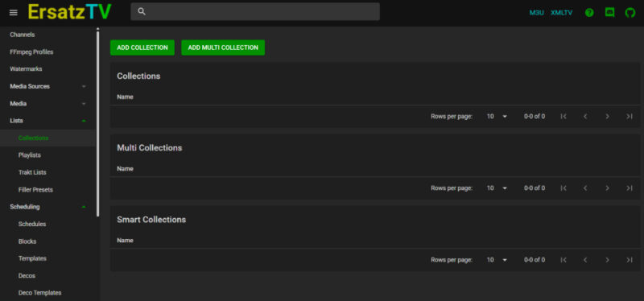Click the Add Multi Collection button
This screenshot has width=644, height=301.
coord(223,47)
